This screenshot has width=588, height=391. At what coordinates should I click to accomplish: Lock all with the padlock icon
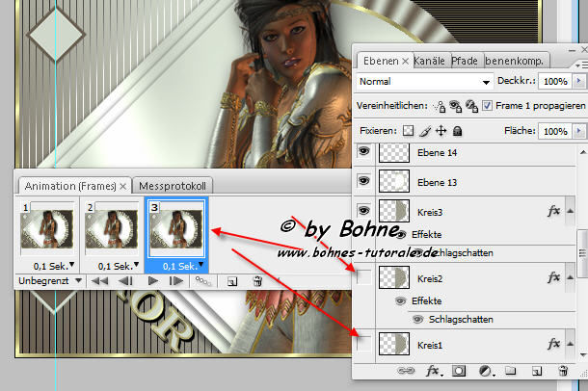point(458,131)
